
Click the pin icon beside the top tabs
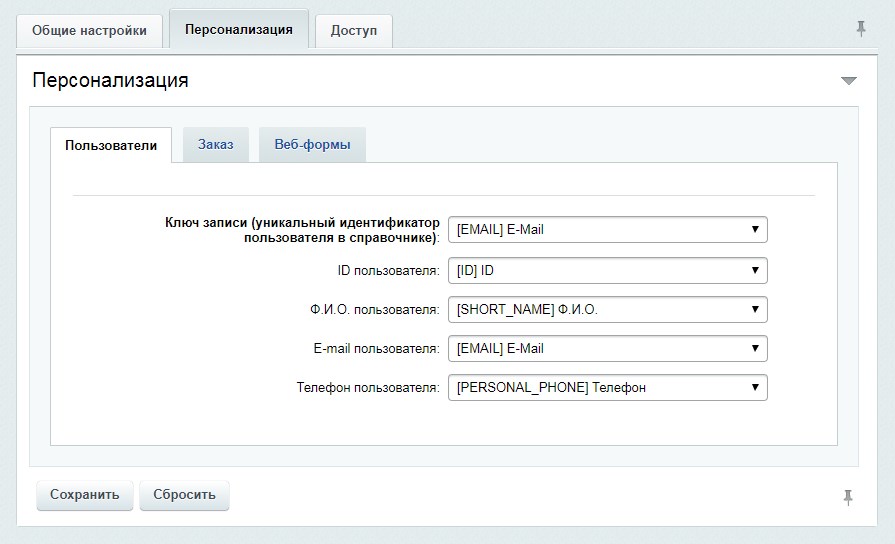pyautogui.click(x=861, y=29)
